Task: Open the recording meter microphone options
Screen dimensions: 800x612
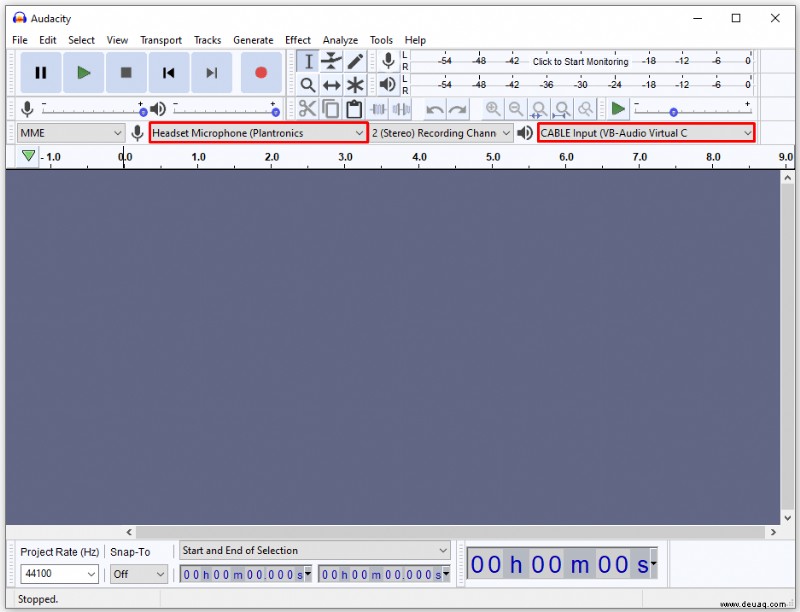Action: 388,61
